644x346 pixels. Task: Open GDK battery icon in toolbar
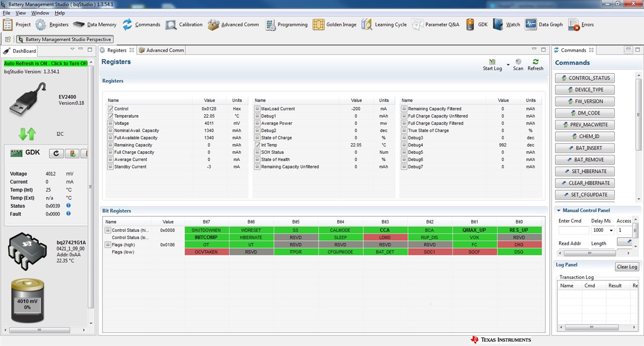click(x=470, y=25)
